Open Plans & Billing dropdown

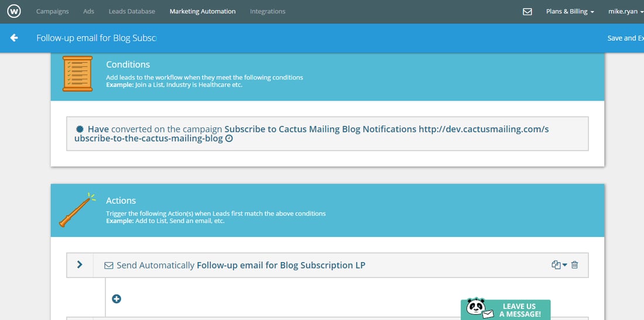tap(570, 12)
